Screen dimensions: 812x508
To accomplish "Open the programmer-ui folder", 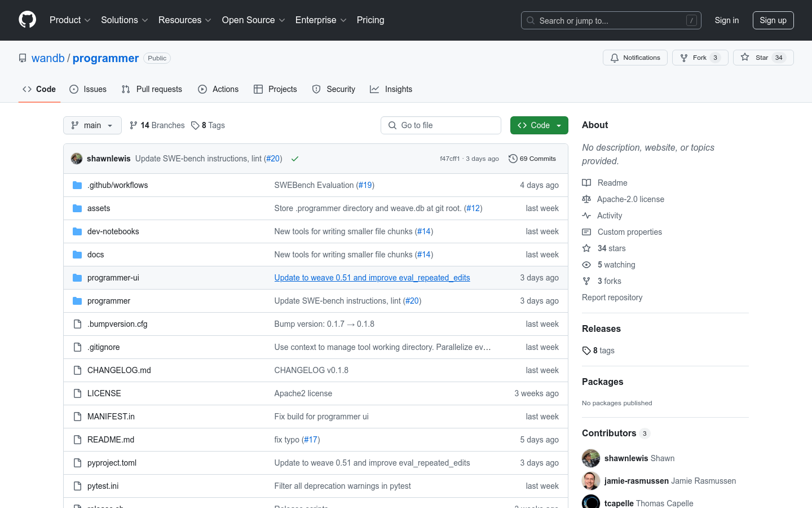I will coord(113,278).
